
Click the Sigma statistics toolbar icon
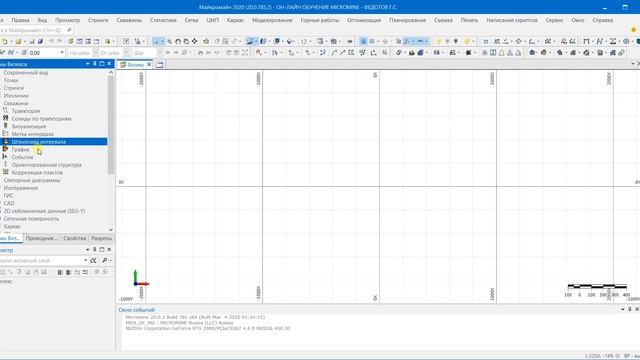click(613, 41)
